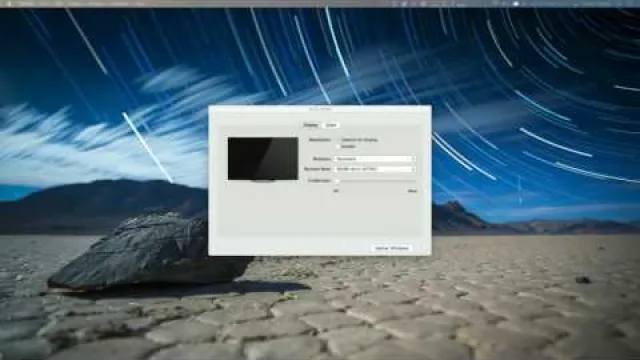Image resolution: width=640 pixels, height=360 pixels.
Task: Click the second menu bar item after app name
Action: (x=59, y=3)
